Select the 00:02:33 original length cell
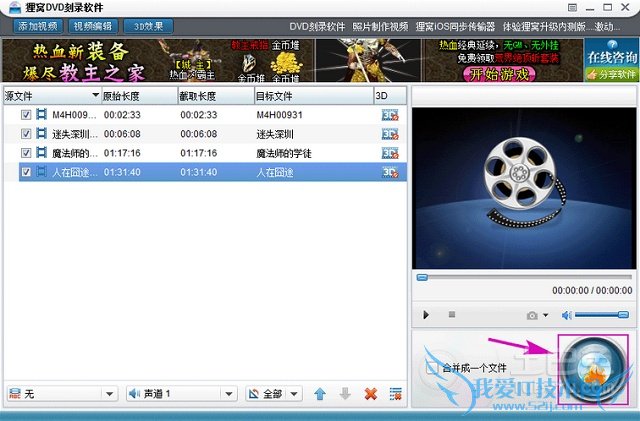 (x=122, y=115)
